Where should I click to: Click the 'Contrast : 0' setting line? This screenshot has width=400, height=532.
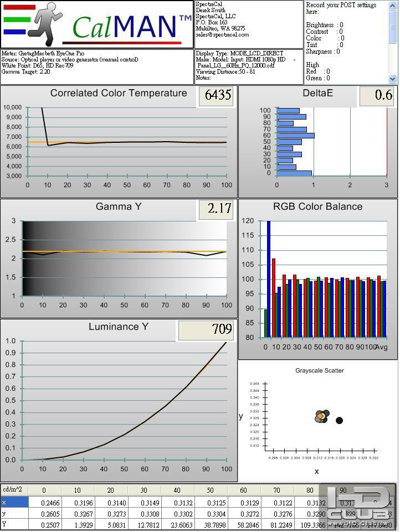pyautogui.click(x=324, y=32)
